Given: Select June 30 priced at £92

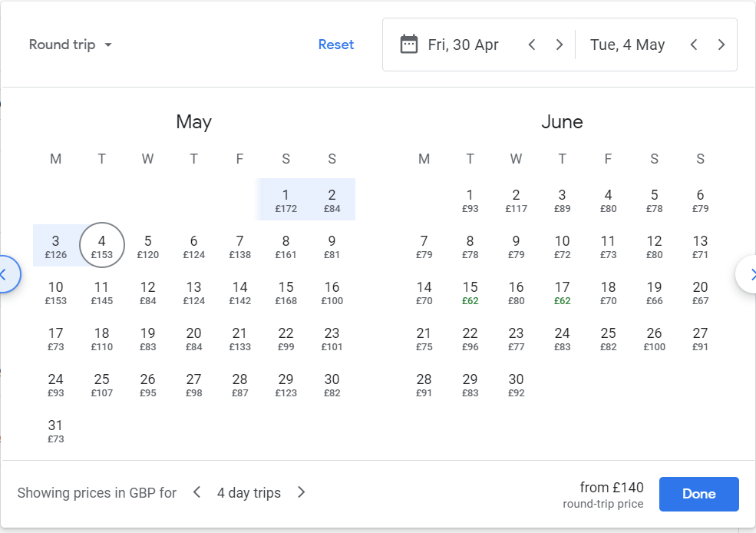Looking at the screenshot, I should point(516,386).
